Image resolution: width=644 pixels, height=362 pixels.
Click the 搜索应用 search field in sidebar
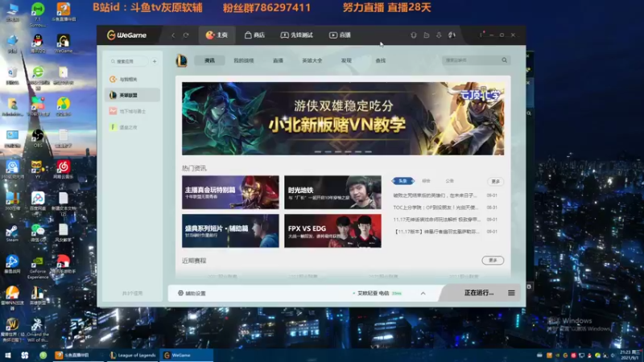[128, 62]
